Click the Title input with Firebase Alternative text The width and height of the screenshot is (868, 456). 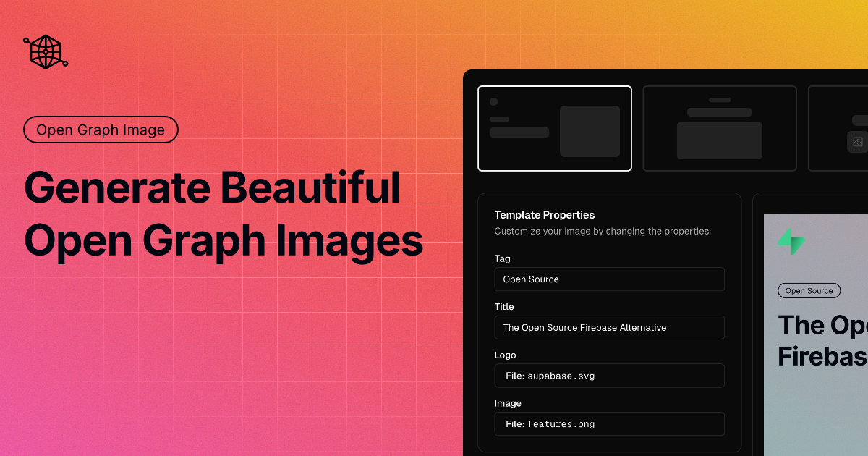pos(609,327)
